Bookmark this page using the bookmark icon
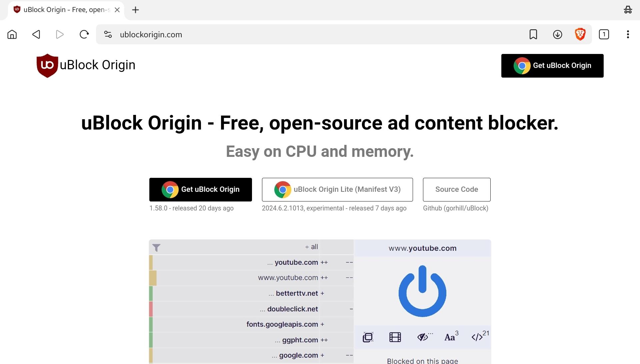Screen dimensions: 640x364 [533, 34]
